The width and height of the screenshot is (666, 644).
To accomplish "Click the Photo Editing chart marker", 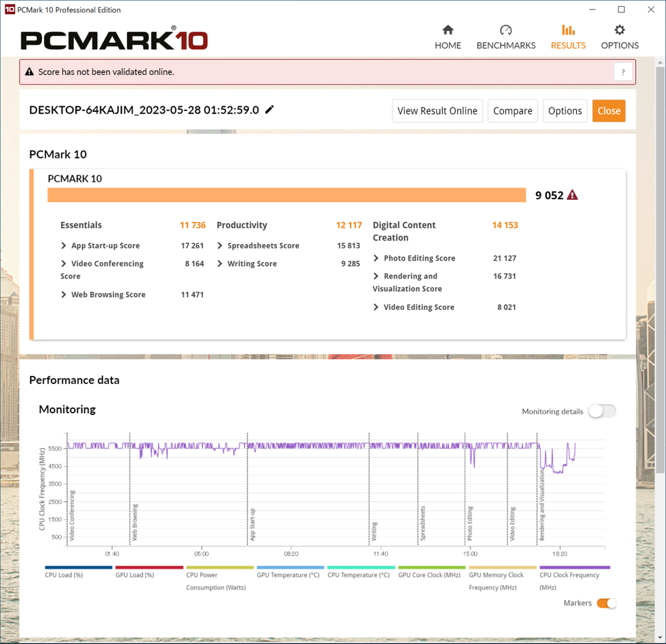I will tap(470, 523).
